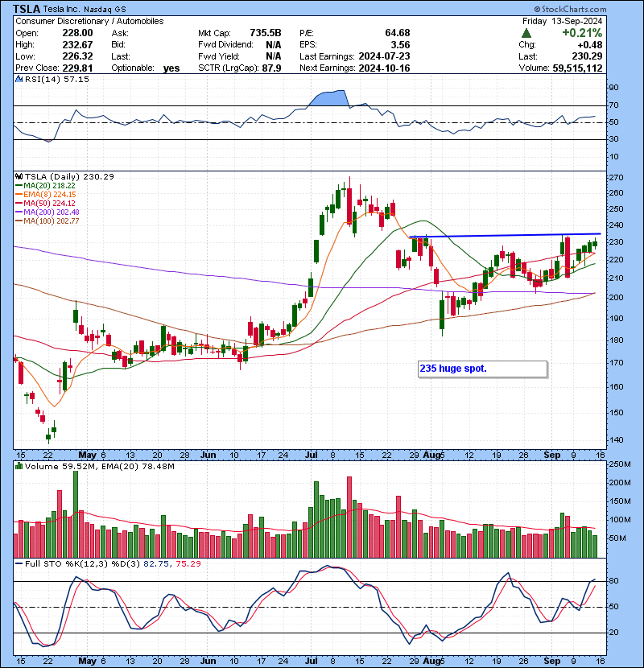Click Consumer Discretionary / Automobiles sector text

(x=89, y=21)
